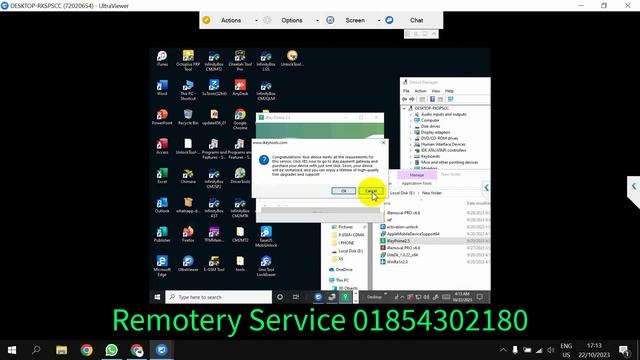Select Manage tab in File Explorer
The height and width of the screenshot is (360, 640).
pos(417,175)
